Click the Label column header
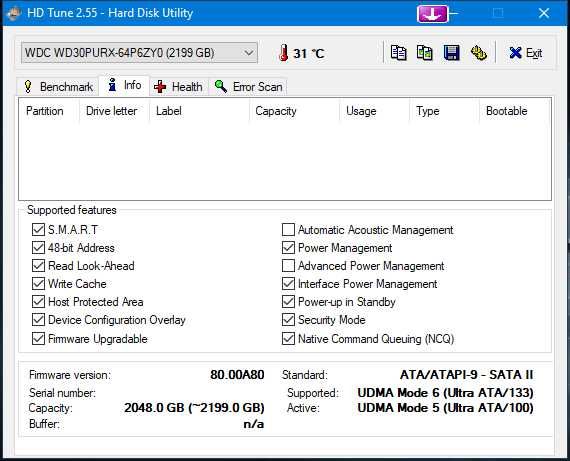The height and width of the screenshot is (461, 570). (x=200, y=111)
